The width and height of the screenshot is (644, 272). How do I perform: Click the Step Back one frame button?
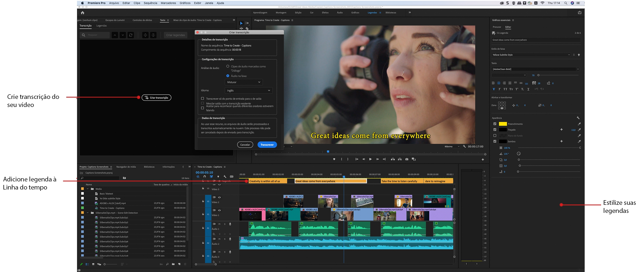coord(364,159)
